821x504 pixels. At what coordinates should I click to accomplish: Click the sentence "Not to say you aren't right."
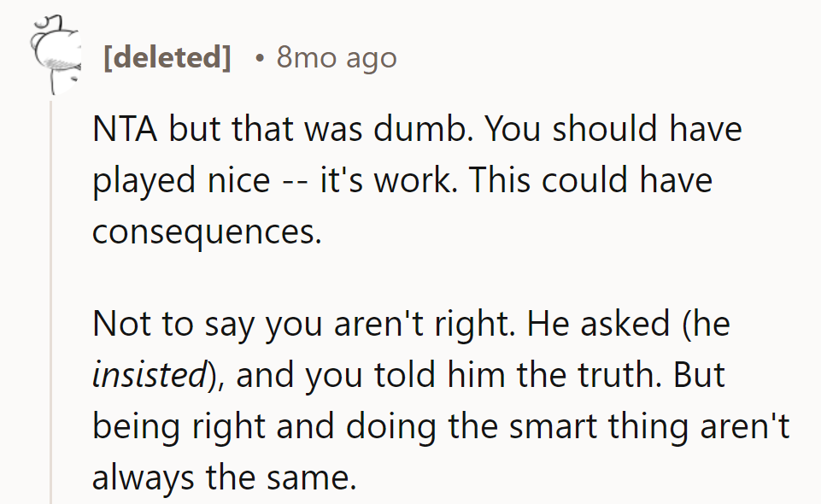303,325
